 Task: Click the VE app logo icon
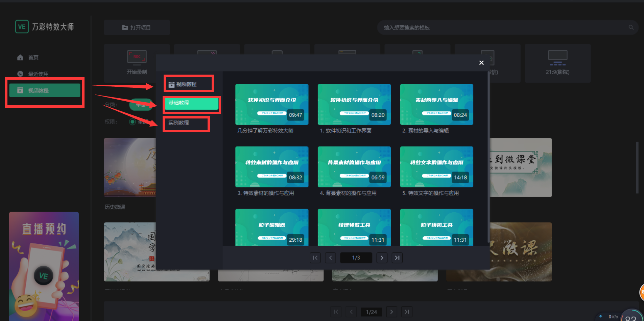22,27
